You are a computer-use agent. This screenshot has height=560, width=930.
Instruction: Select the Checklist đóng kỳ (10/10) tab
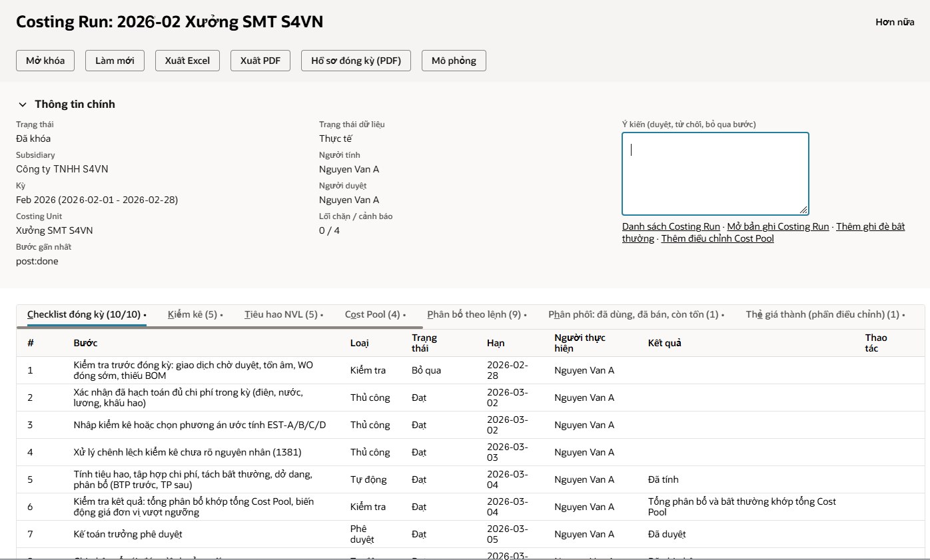point(87,314)
